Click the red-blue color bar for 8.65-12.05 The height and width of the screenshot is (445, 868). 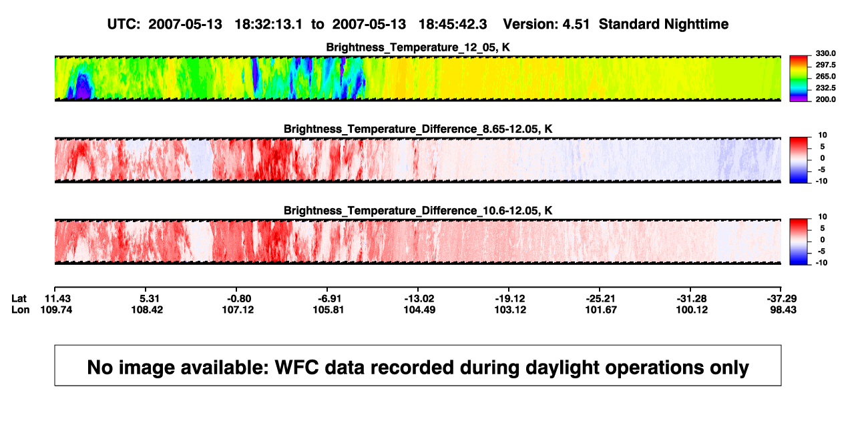click(x=799, y=160)
